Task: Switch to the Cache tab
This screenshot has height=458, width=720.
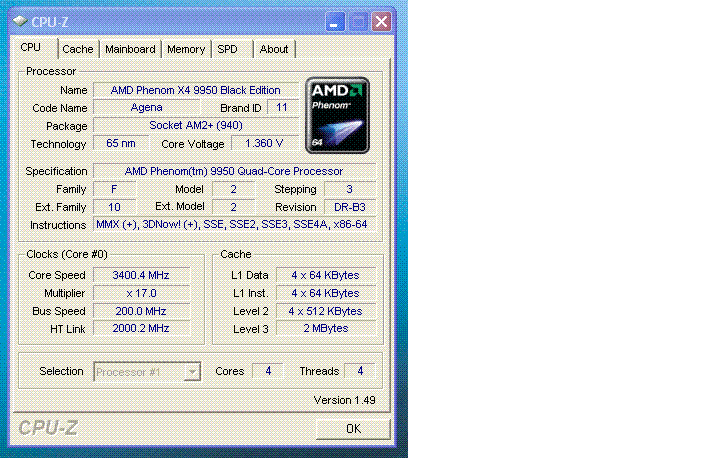Action: pos(78,49)
